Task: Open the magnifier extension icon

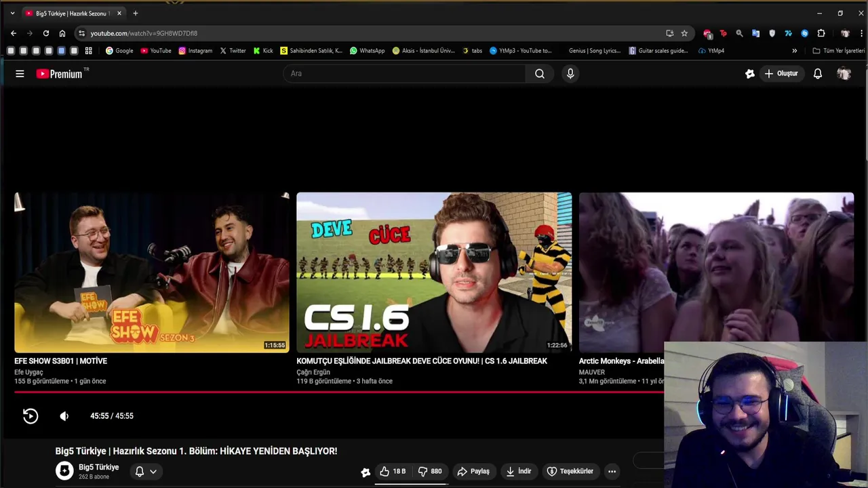Action: (739, 33)
